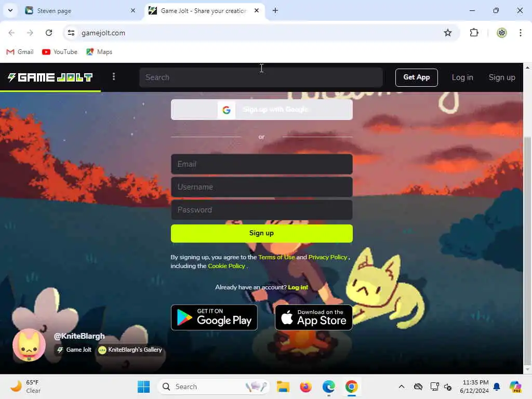Open the Extensions puzzle icon
This screenshot has width=532, height=399.
click(474, 33)
